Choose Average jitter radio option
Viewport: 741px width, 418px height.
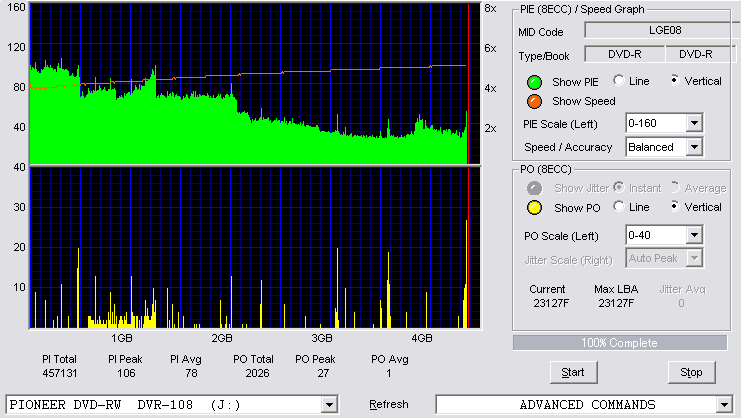pyautogui.click(x=675, y=188)
